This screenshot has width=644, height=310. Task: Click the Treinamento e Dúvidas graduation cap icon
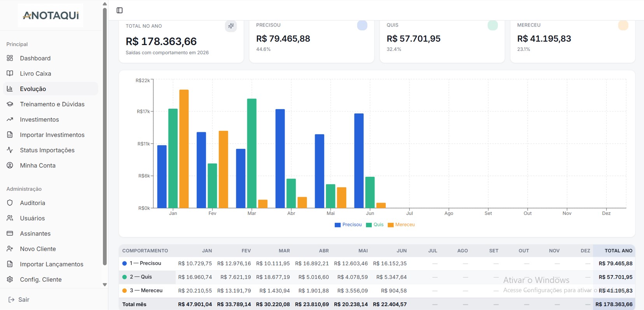click(x=10, y=104)
